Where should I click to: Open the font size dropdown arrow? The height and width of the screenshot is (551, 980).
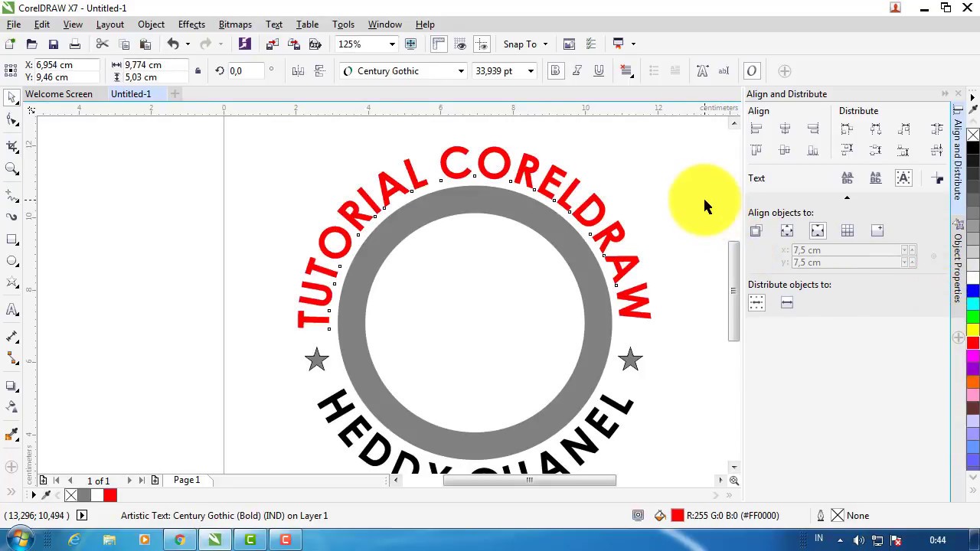[x=530, y=71]
